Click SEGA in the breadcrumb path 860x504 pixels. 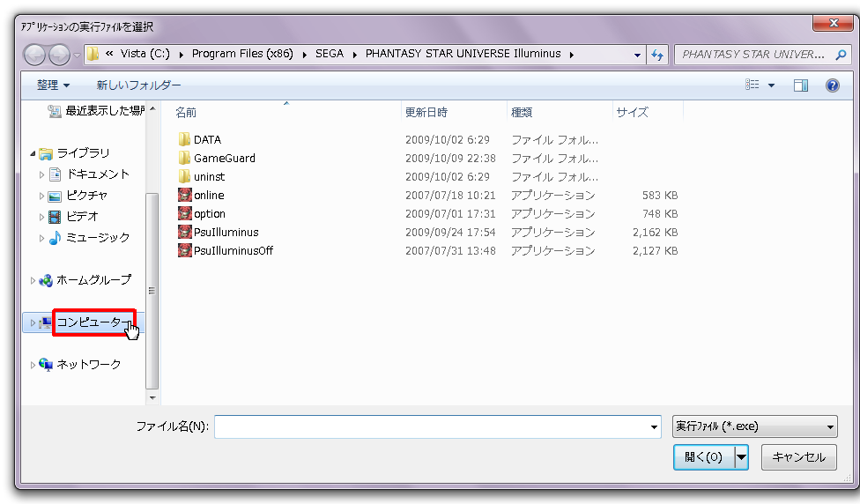329,54
